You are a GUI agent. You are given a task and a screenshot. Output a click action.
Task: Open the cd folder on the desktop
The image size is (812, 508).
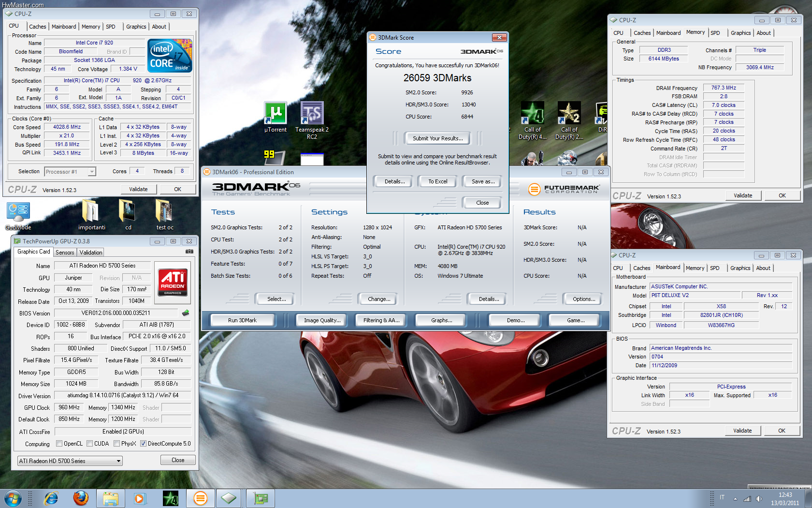click(128, 215)
